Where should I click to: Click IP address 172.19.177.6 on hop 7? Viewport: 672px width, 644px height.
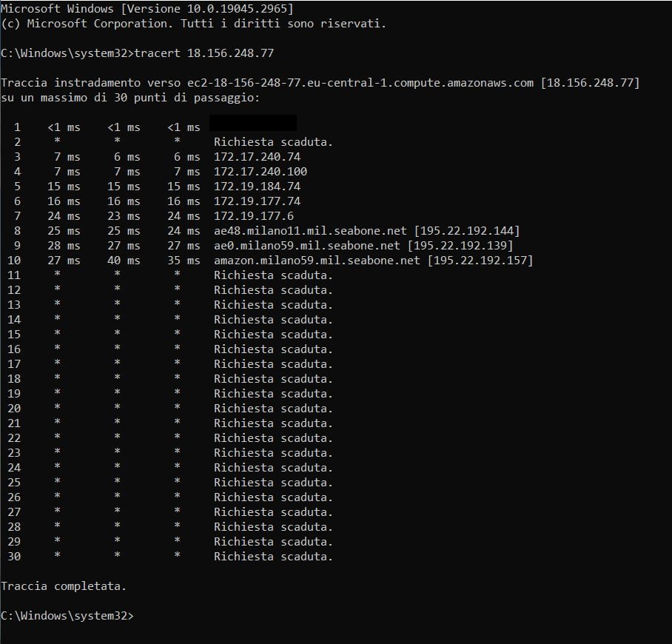coord(254,216)
